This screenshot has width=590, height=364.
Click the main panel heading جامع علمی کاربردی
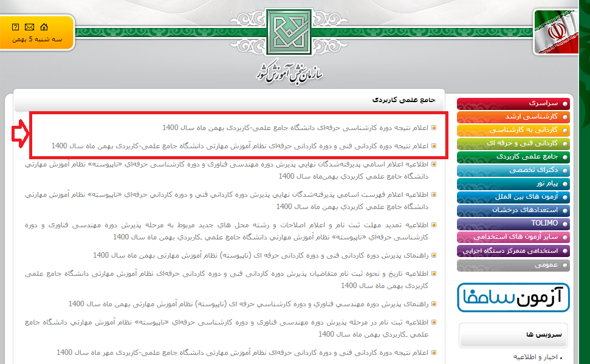403,100
